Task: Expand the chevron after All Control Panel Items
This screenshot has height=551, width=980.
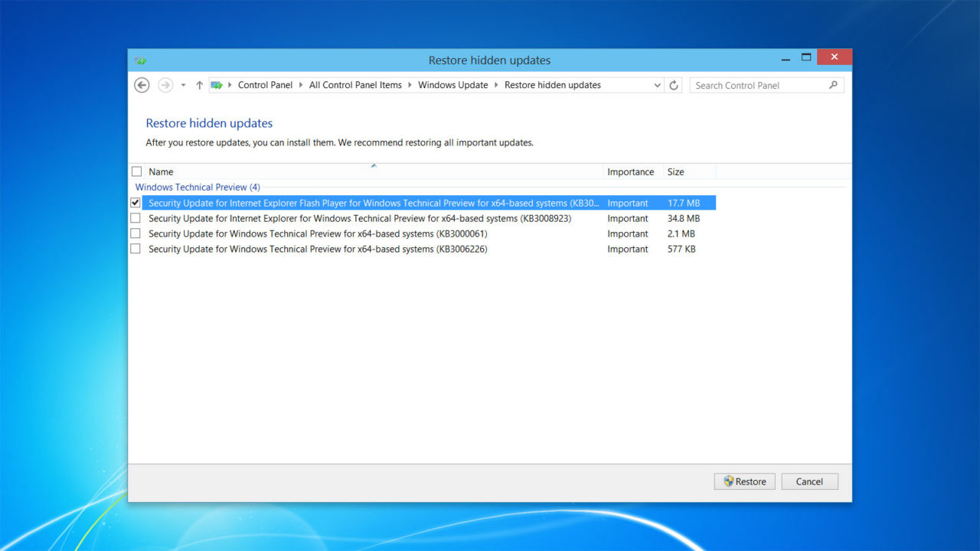Action: pos(410,85)
